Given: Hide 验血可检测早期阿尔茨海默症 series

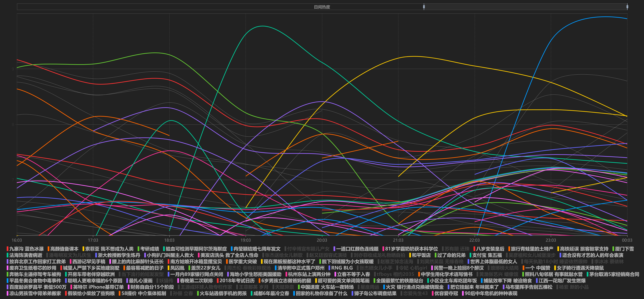Looking at the screenshot, I should click(195, 249).
